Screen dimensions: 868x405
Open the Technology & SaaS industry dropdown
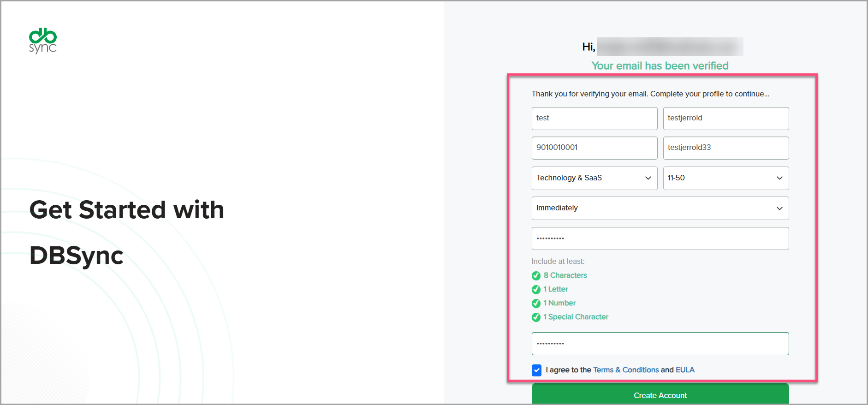coord(594,178)
